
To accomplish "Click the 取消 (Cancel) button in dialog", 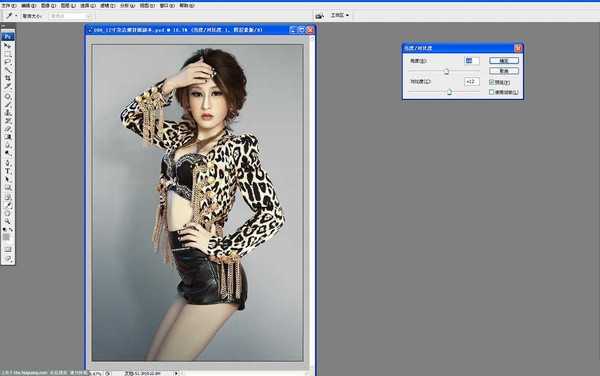I will coord(504,71).
